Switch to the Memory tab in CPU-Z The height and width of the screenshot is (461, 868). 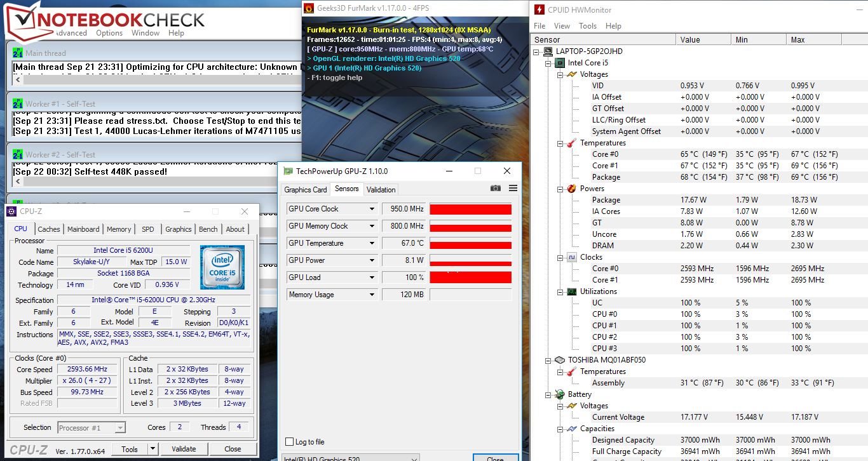119,229
